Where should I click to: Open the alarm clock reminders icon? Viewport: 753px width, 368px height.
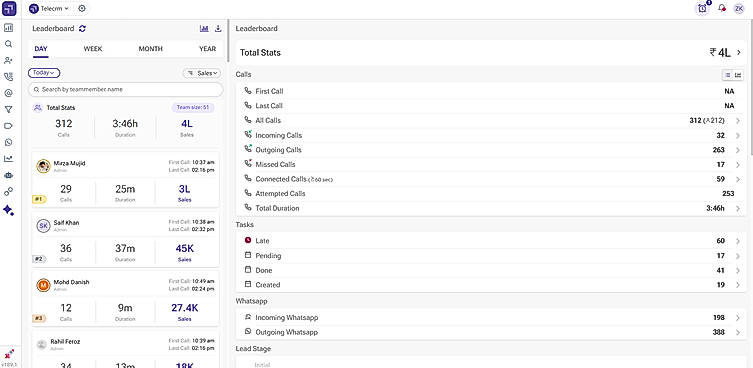[703, 8]
